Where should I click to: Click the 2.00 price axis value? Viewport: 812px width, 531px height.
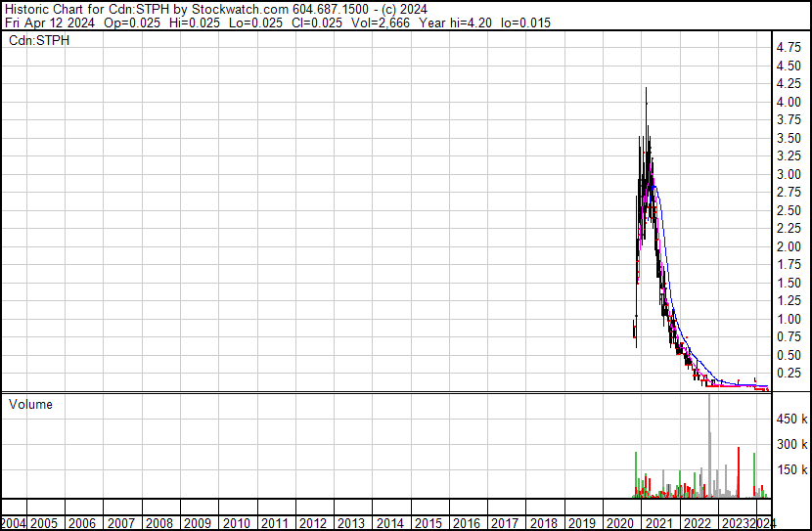pyautogui.click(x=789, y=246)
